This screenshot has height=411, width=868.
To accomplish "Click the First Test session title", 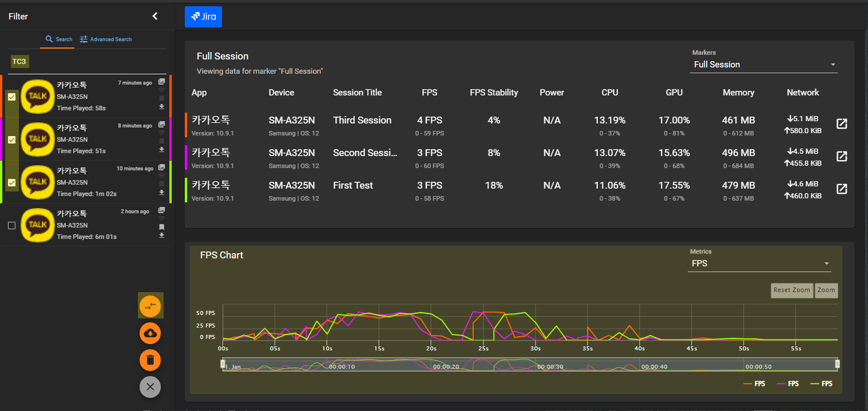I will point(353,185).
